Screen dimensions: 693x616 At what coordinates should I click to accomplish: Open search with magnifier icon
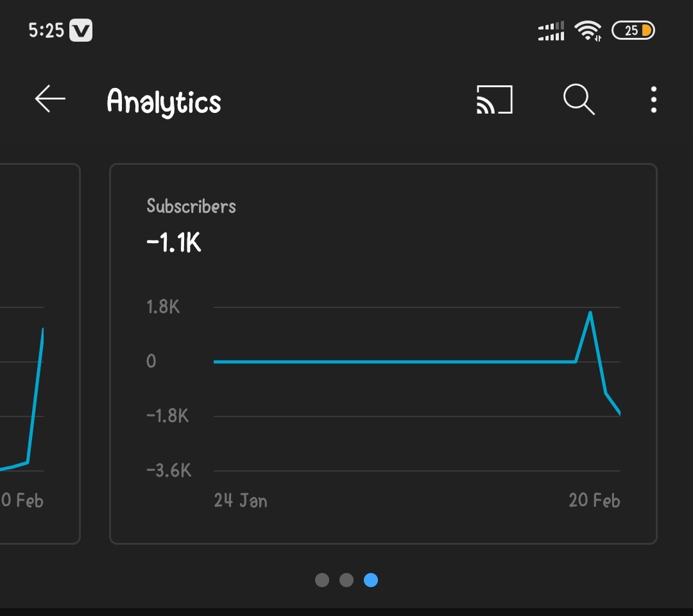(x=579, y=99)
